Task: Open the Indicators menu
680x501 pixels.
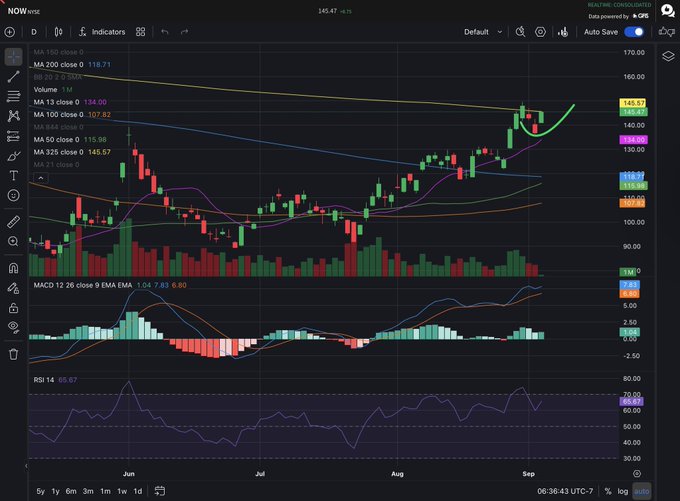Action: click(x=102, y=32)
